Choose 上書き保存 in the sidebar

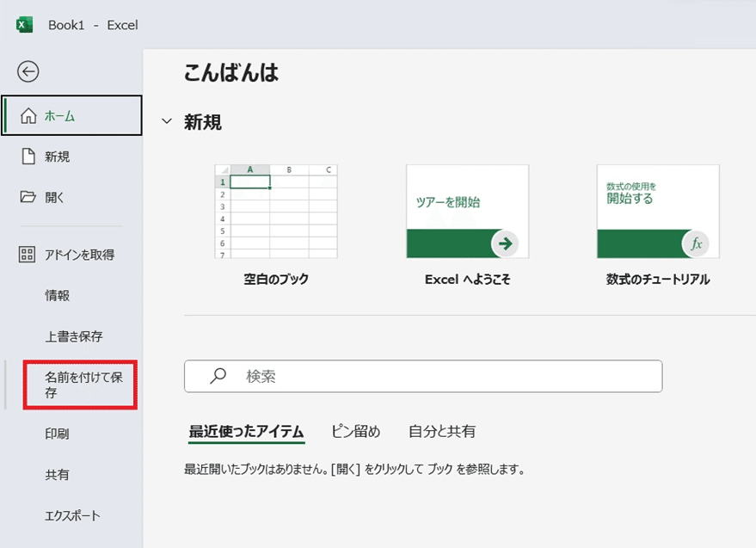pyautogui.click(x=74, y=336)
